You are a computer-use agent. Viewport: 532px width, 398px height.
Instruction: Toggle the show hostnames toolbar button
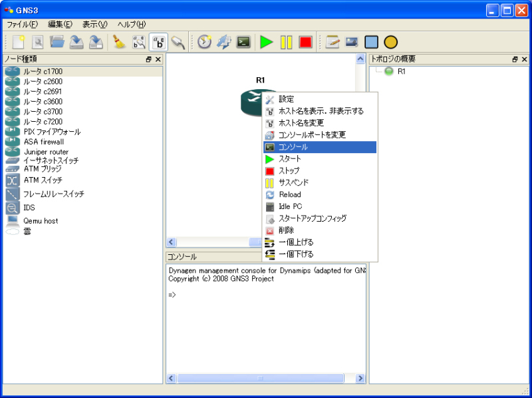158,42
